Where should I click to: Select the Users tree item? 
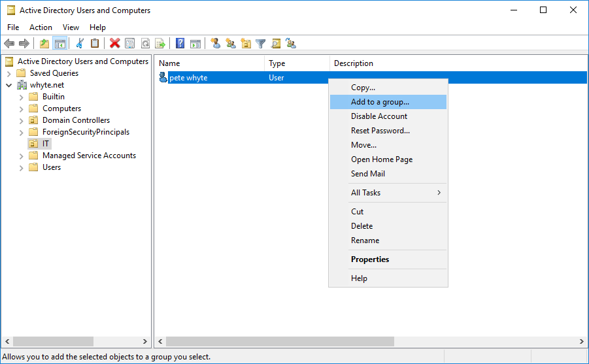click(52, 167)
